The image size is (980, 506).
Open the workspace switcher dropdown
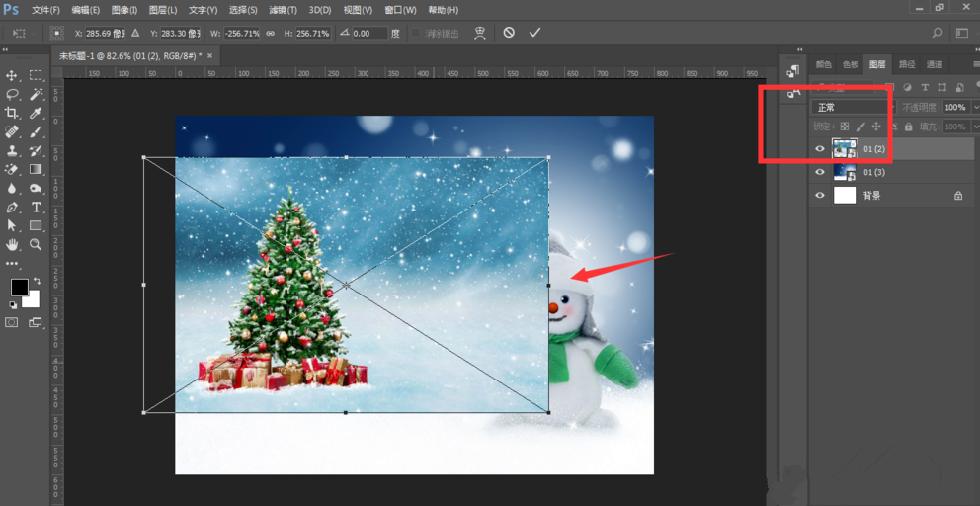(961, 33)
